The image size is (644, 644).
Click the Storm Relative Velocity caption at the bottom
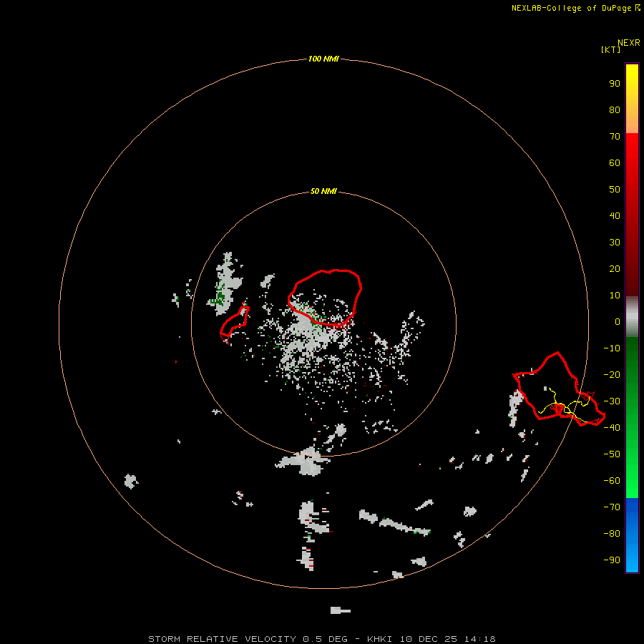tap(321, 639)
